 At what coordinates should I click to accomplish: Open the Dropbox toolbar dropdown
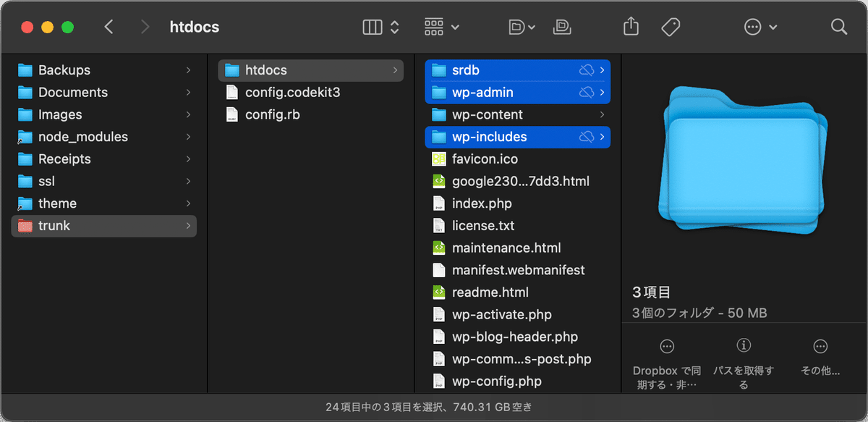click(x=522, y=27)
